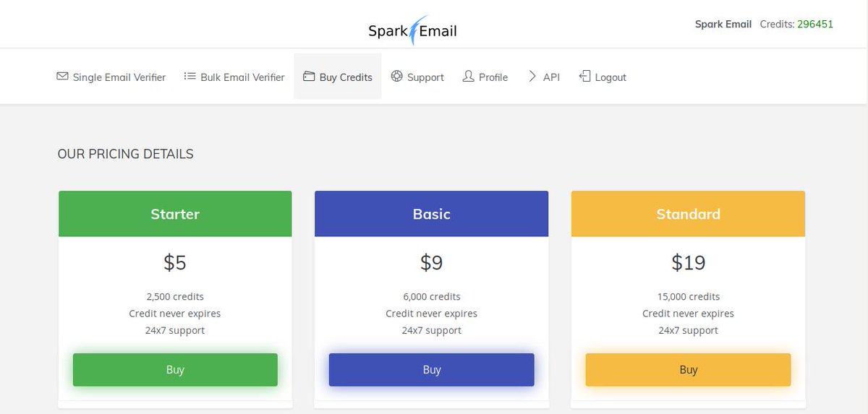Log out using the Logout link
868x414 pixels.
tap(603, 77)
